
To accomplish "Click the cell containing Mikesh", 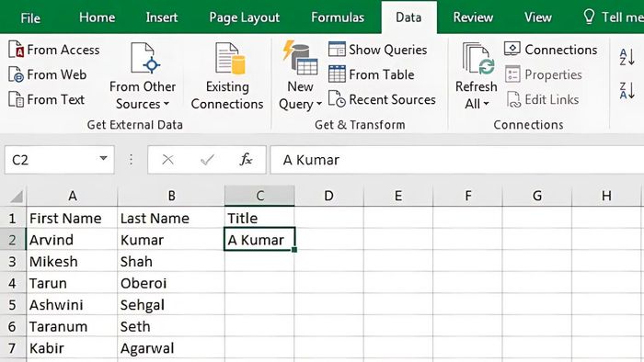I will click(73, 262).
